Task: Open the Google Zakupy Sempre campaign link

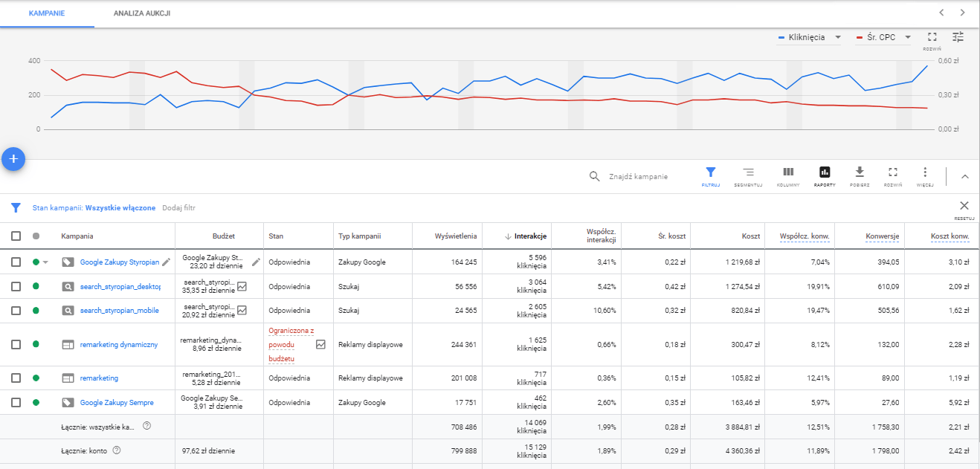Action: 117,403
